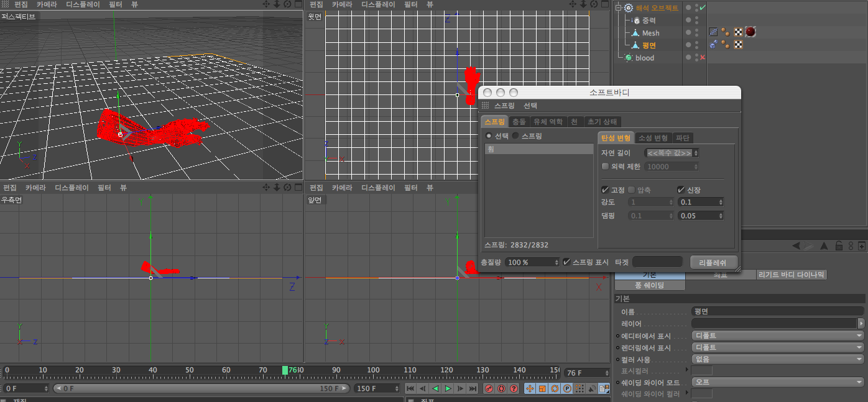Enable the 외력 제한 checkbox
Viewport: 868px width, 402px height.
pyautogui.click(x=605, y=167)
